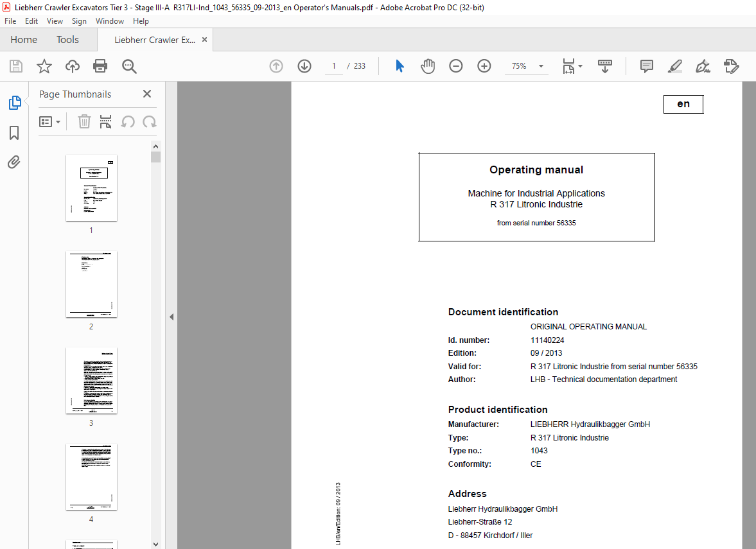Open the Edit menu

(31, 21)
